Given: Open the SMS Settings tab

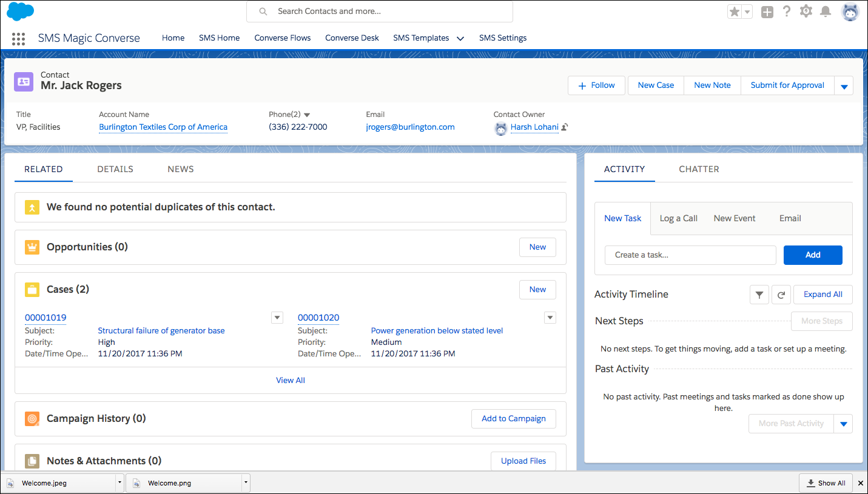Looking at the screenshot, I should click(503, 38).
